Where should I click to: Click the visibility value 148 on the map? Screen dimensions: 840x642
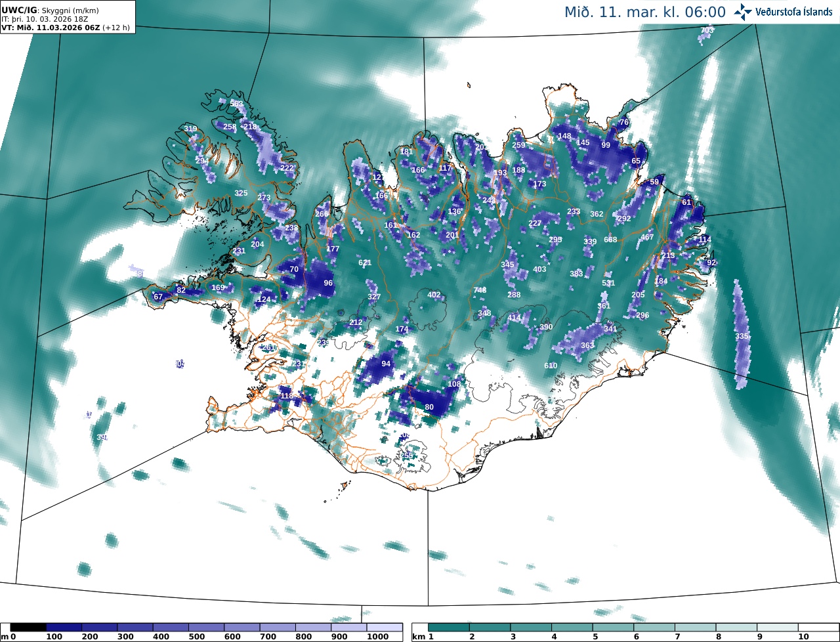(564, 137)
